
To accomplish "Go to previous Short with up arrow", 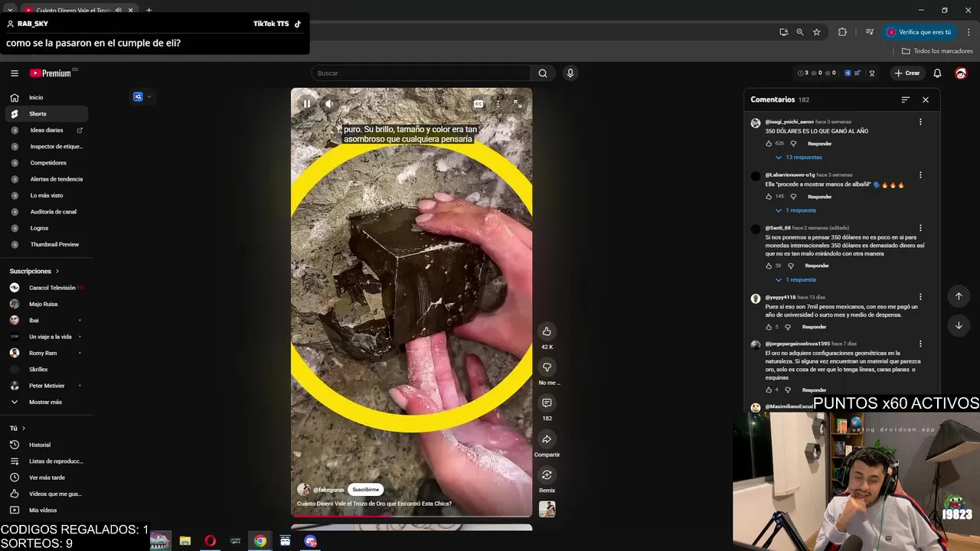I will coord(959,296).
